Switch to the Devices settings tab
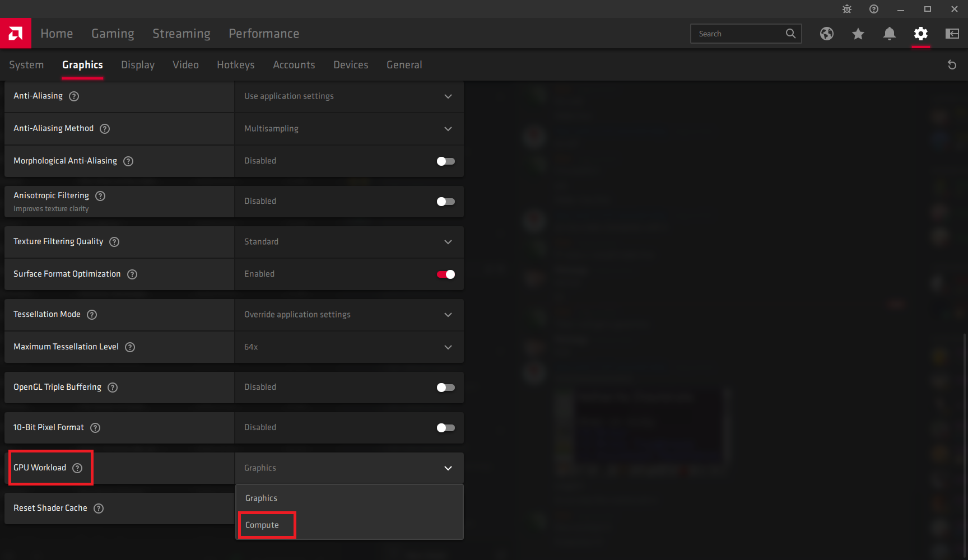Viewport: 968px width, 560px height. (x=351, y=65)
